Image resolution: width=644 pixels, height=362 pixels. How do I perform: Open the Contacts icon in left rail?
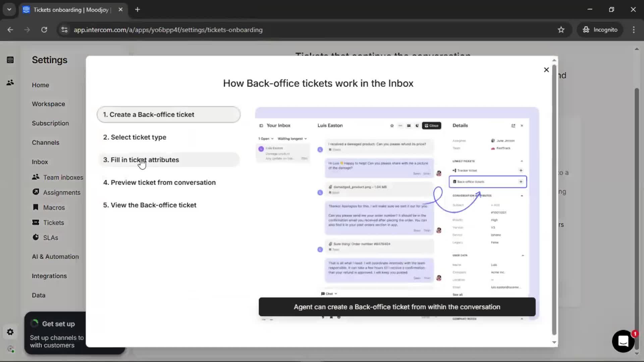click(10, 82)
